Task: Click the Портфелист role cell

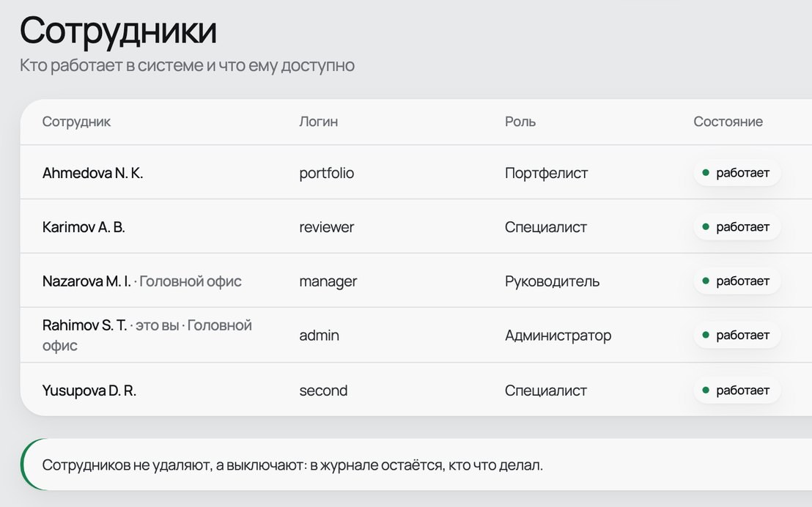Action: 546,173
